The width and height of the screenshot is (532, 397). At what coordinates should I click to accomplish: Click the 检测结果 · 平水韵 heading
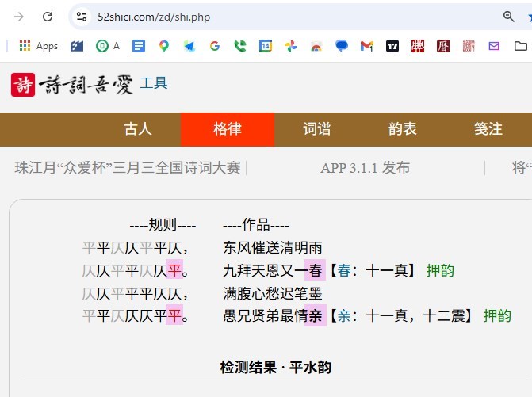point(275,367)
